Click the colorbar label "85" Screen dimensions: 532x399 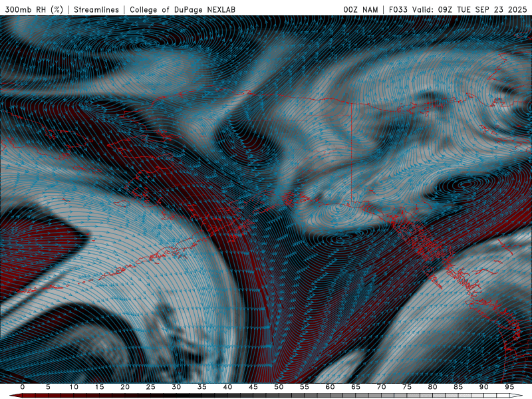pyautogui.click(x=458, y=387)
